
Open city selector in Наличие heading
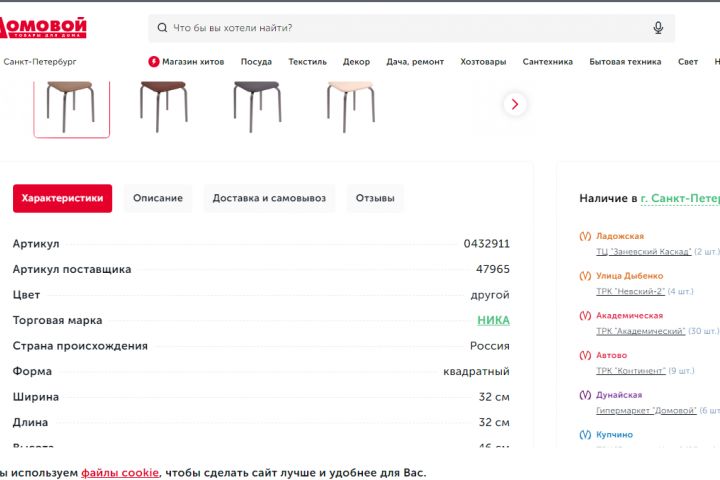tap(680, 198)
